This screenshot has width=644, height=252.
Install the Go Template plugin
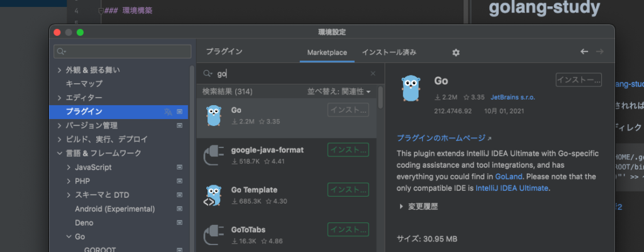348,190
